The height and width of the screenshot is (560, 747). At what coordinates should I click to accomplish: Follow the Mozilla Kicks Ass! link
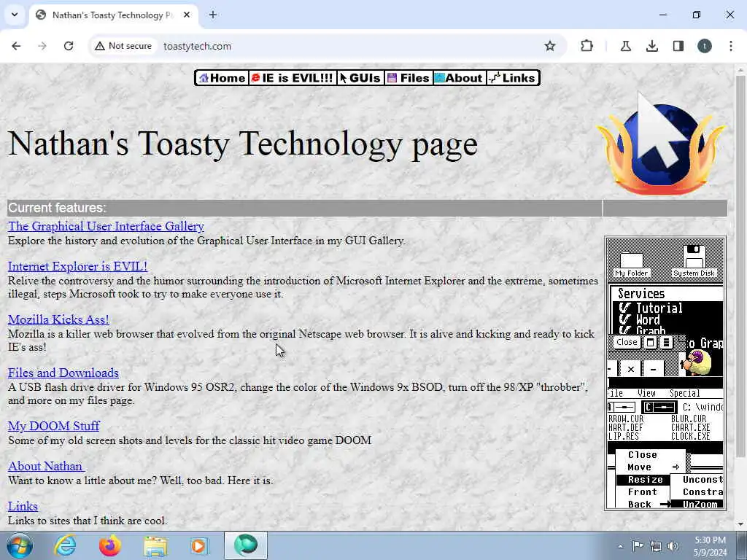tap(58, 319)
